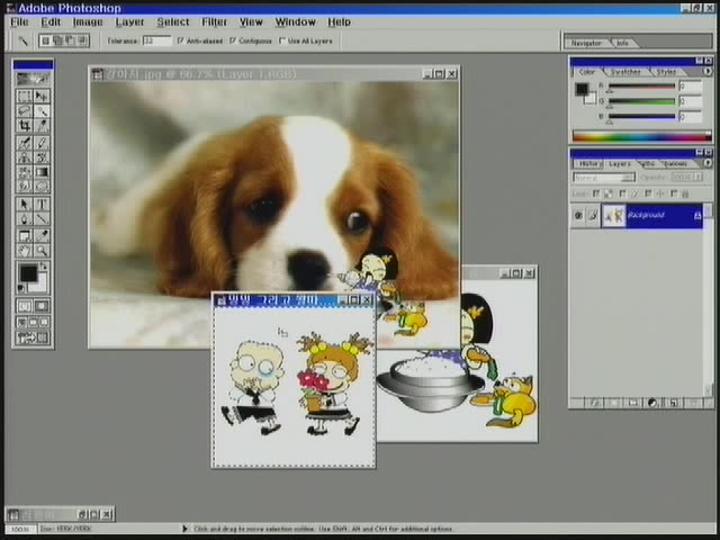
Task: Select the Hand tool
Action: tap(24, 251)
